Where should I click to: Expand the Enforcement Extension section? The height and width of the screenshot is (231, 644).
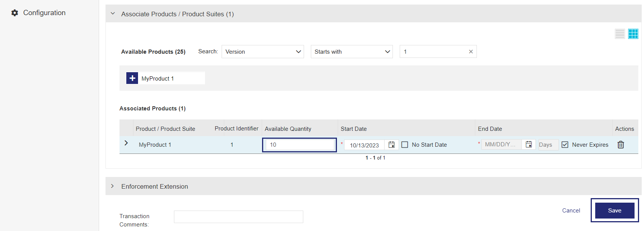[113, 186]
